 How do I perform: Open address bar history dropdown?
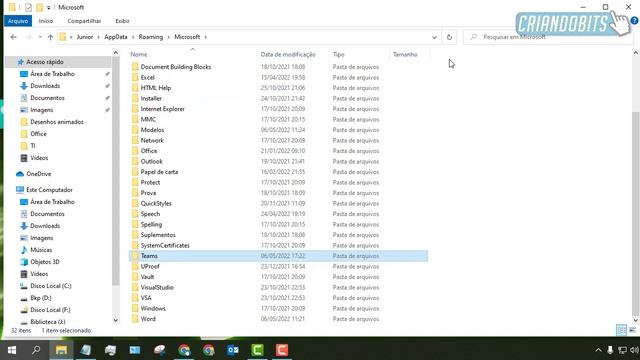pyautogui.click(x=434, y=37)
